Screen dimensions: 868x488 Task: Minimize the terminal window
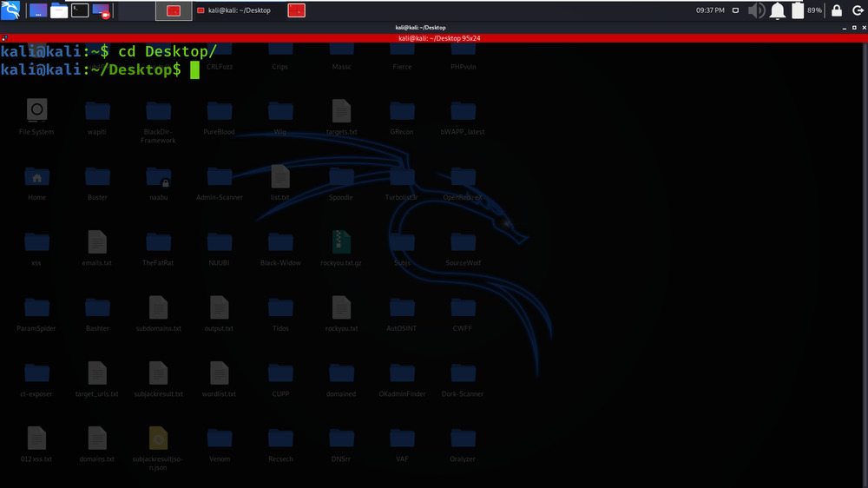[845, 27]
